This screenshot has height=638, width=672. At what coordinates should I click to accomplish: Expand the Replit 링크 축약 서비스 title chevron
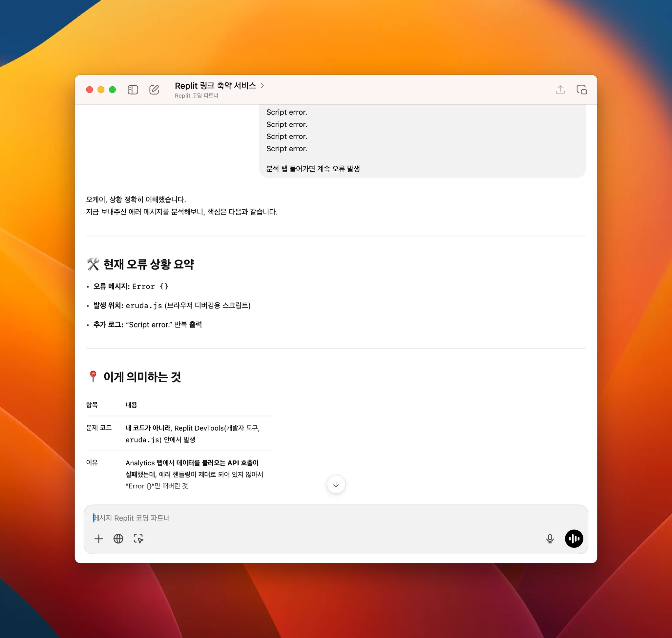tap(262, 85)
